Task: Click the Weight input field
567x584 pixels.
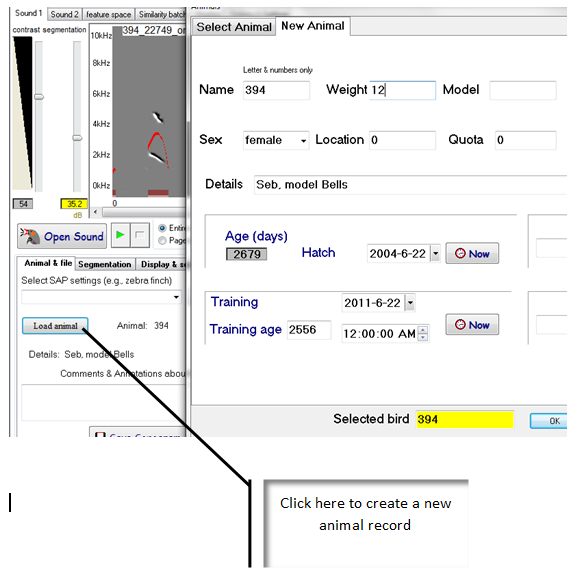Action: coord(403,90)
